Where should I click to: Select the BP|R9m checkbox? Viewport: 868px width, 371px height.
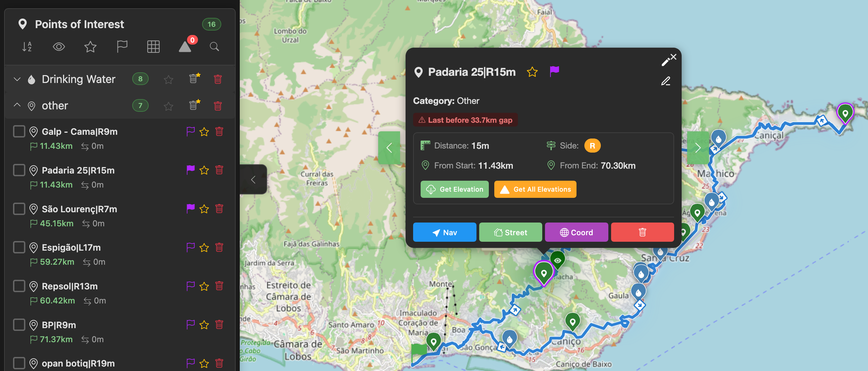pyautogui.click(x=19, y=325)
